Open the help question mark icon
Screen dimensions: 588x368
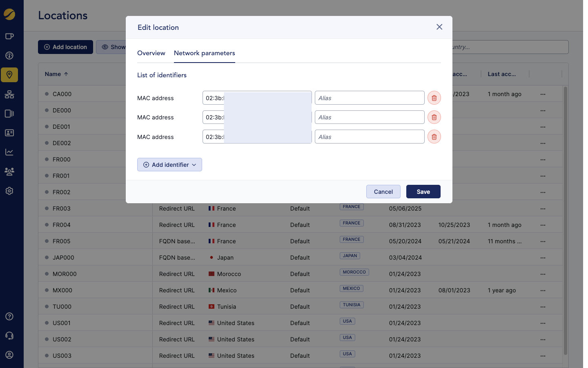pos(9,316)
